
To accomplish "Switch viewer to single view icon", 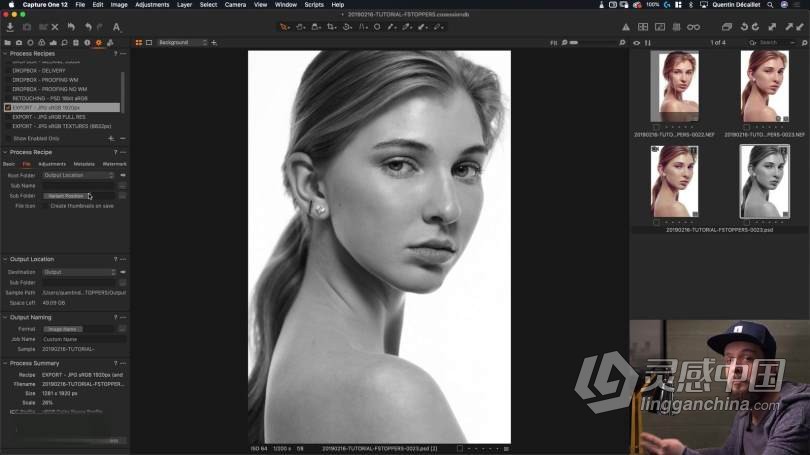I will click(x=149, y=43).
